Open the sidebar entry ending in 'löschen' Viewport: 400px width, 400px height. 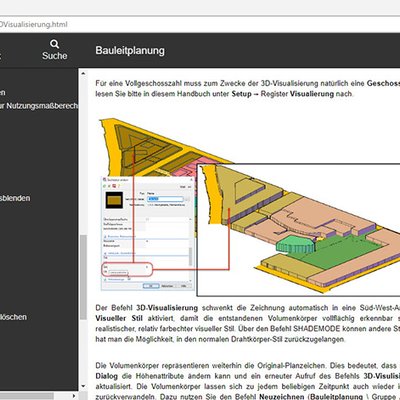point(14,317)
